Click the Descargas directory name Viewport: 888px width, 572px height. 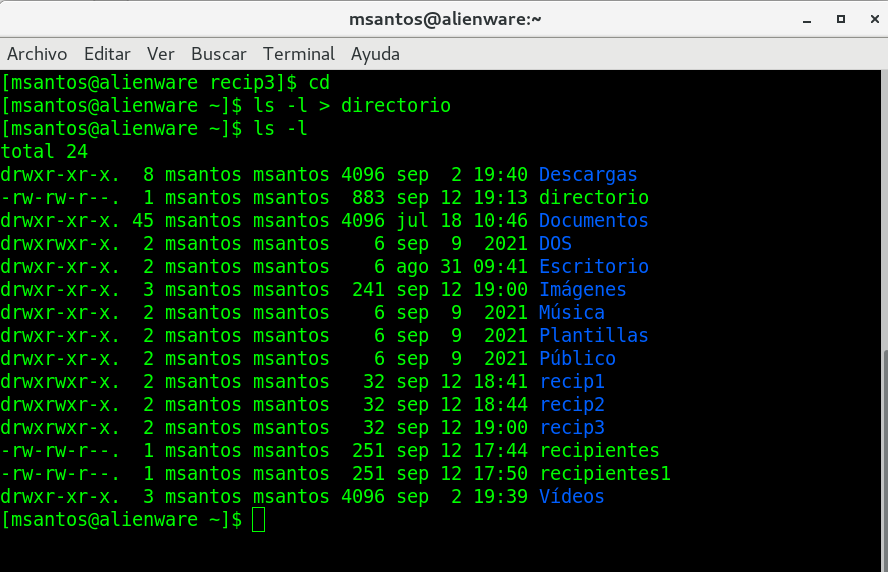click(x=588, y=175)
